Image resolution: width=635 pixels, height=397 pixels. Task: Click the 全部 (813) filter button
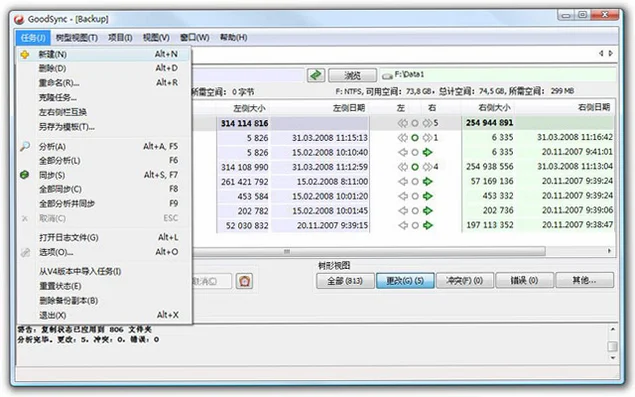click(345, 281)
